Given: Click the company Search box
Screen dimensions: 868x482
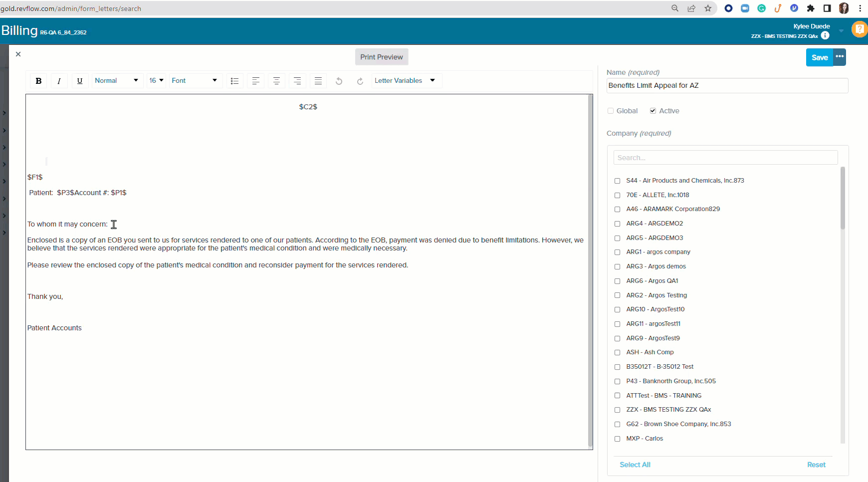Looking at the screenshot, I should pos(725,158).
